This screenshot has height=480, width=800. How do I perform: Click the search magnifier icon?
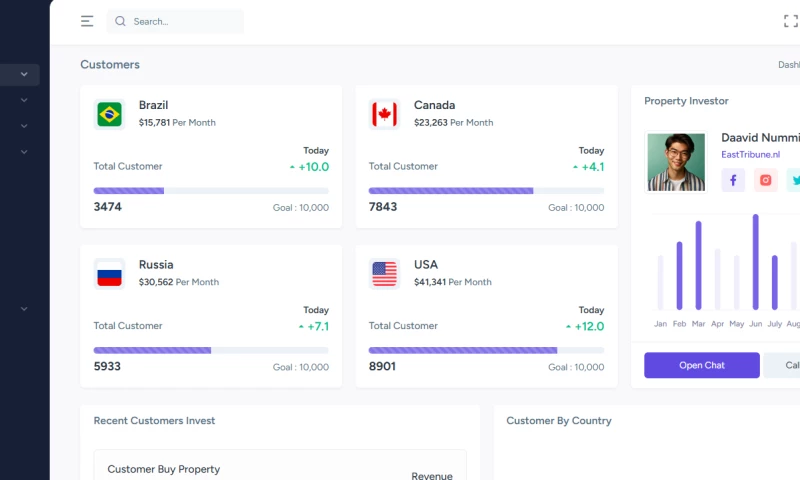pos(120,21)
